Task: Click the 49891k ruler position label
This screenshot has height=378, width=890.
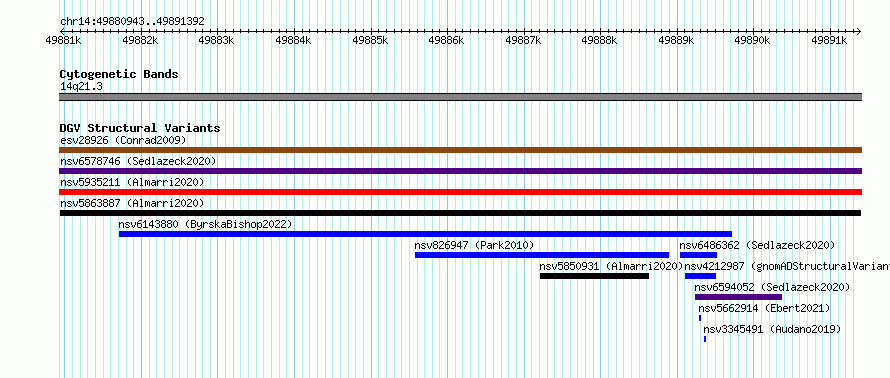Action: point(829,40)
